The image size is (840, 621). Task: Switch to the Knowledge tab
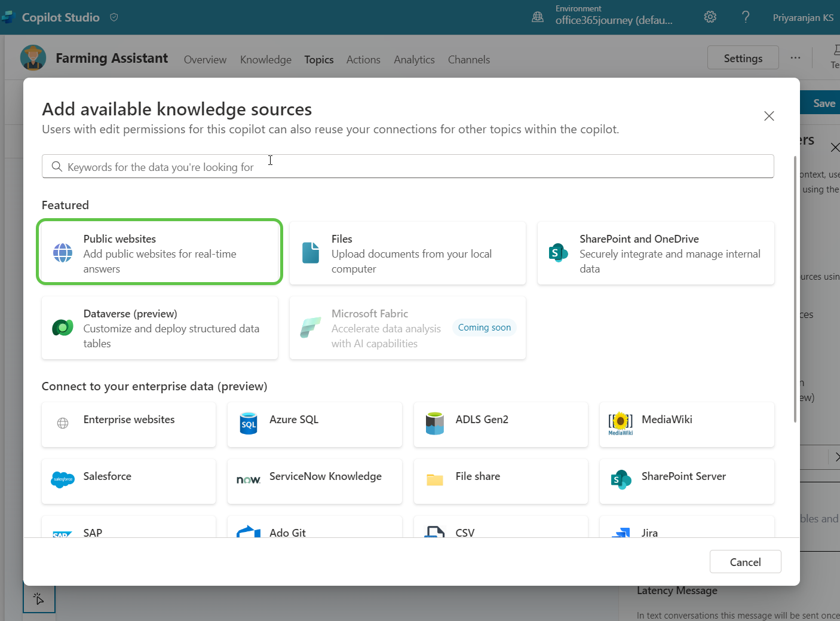coord(266,60)
